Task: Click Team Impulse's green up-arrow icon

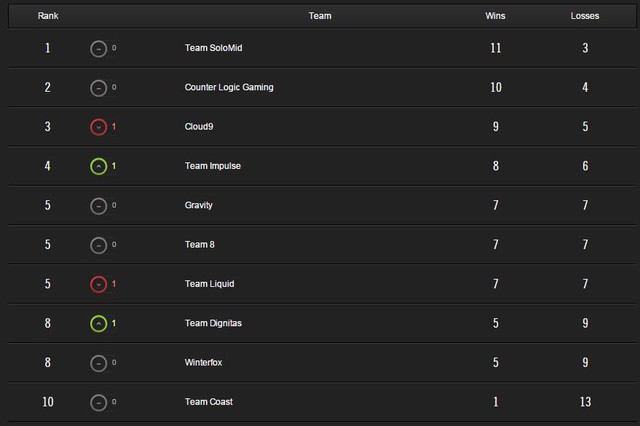Action: [x=98, y=166]
